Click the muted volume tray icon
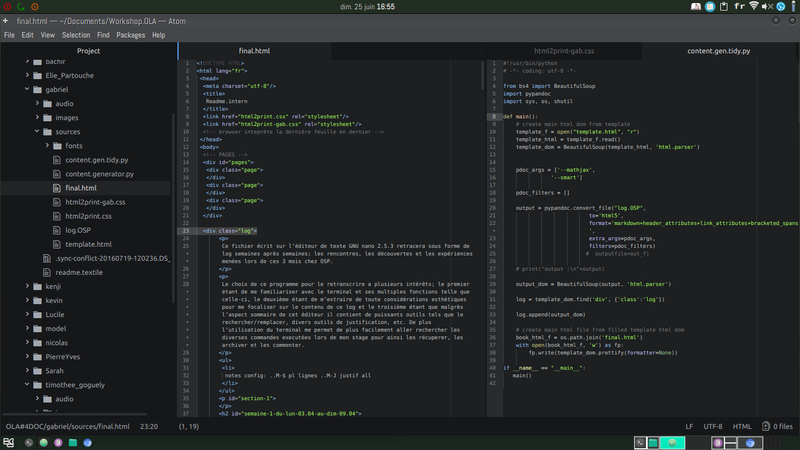This screenshot has width=800, height=450. [x=767, y=7]
